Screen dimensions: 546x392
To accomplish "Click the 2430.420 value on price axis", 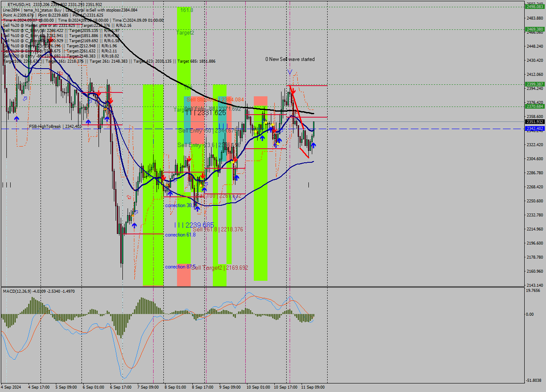I will pos(534,60).
